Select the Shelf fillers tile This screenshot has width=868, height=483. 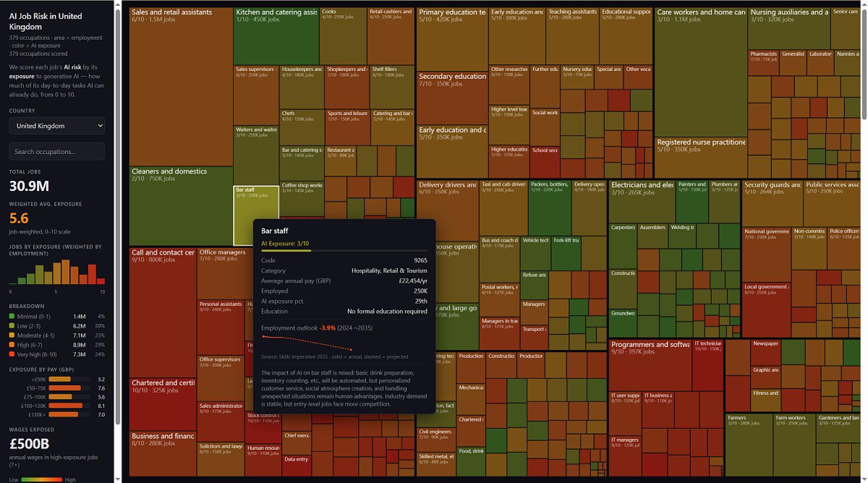click(x=392, y=87)
